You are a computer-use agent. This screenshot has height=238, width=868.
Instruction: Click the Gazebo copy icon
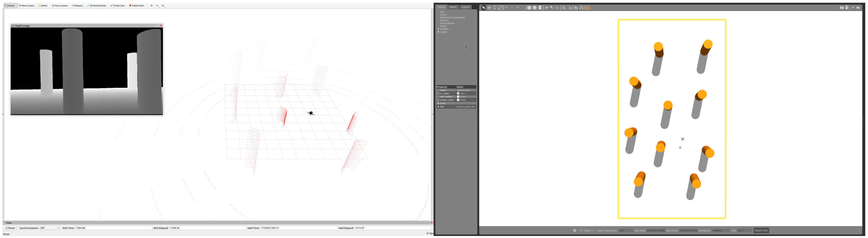(564, 8)
